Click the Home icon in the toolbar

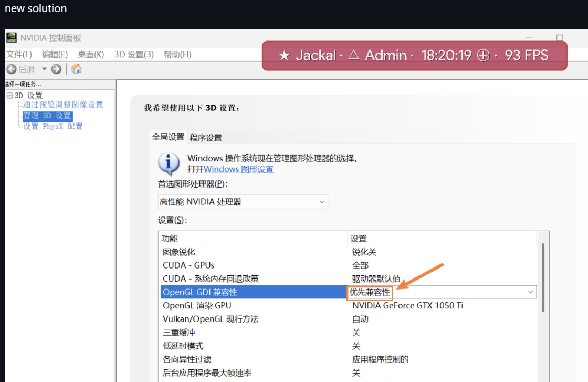[76, 69]
